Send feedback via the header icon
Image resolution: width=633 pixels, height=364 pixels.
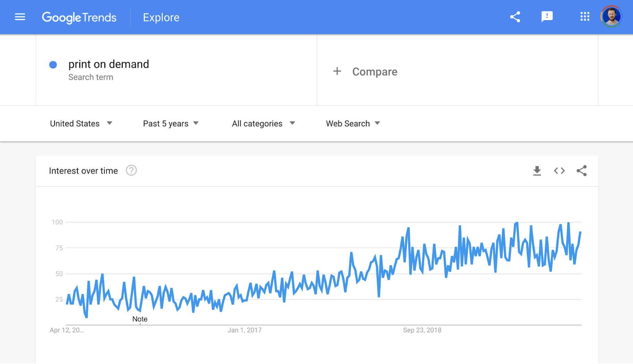point(547,17)
